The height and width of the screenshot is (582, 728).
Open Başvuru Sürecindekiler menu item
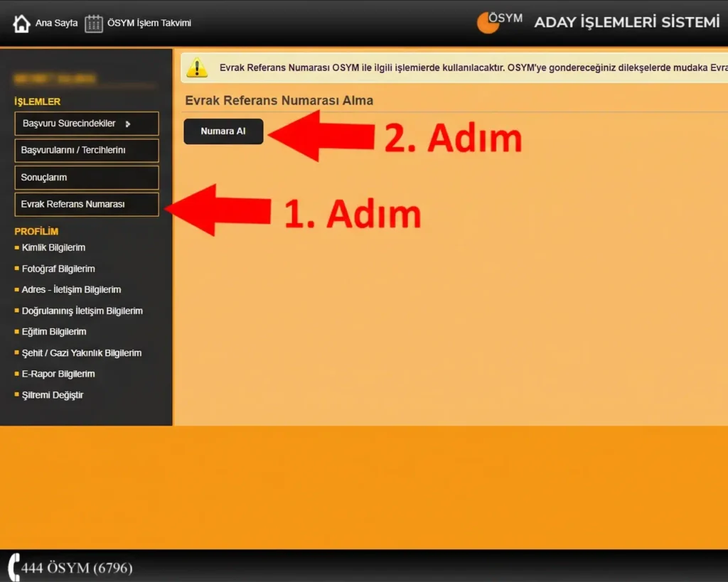coord(87,124)
